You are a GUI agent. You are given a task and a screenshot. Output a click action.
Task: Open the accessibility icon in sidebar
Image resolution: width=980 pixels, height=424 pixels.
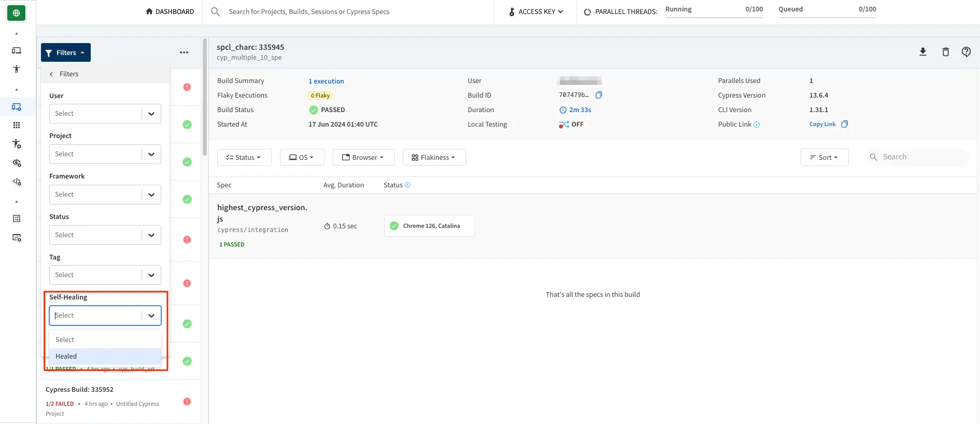pyautogui.click(x=17, y=69)
